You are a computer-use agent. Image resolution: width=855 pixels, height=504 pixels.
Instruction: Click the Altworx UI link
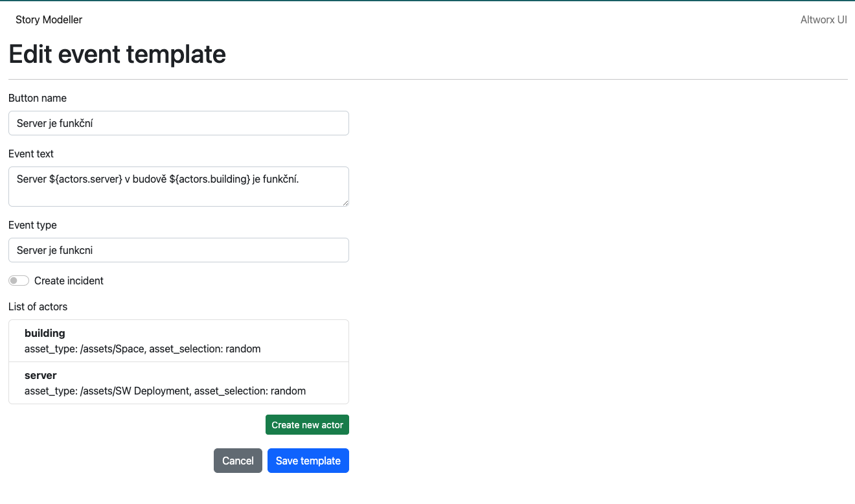click(x=823, y=19)
